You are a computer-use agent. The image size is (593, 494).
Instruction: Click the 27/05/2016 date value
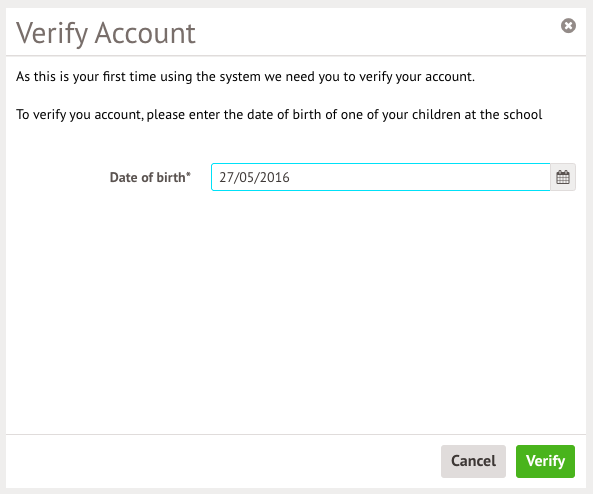pos(254,177)
